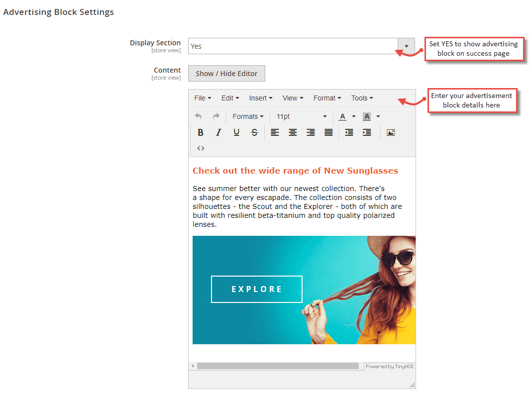Screen dimensions: 532x393
Task: Decrease indent of paragraph
Action: click(x=349, y=133)
